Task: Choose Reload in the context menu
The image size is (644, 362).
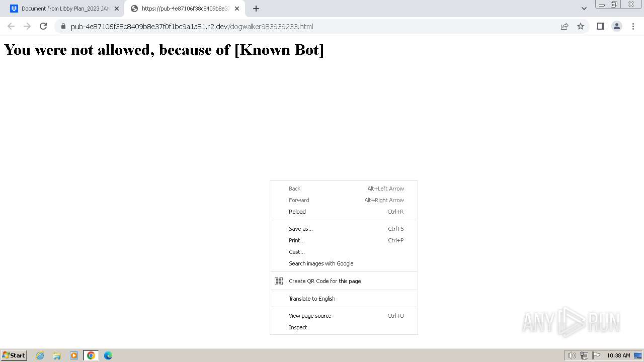Action: tap(344, 212)
